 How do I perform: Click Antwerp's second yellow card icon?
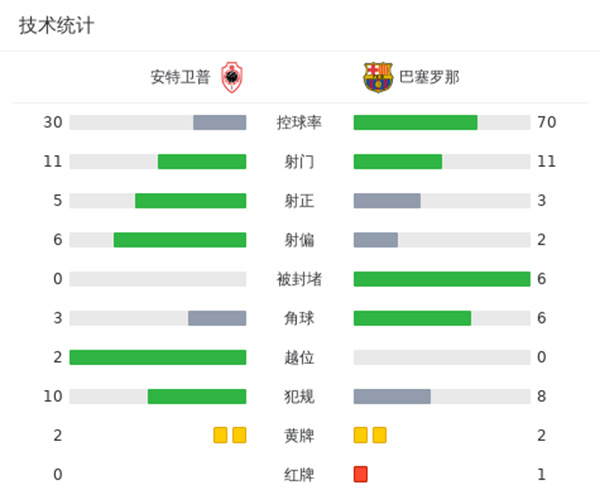click(x=239, y=435)
